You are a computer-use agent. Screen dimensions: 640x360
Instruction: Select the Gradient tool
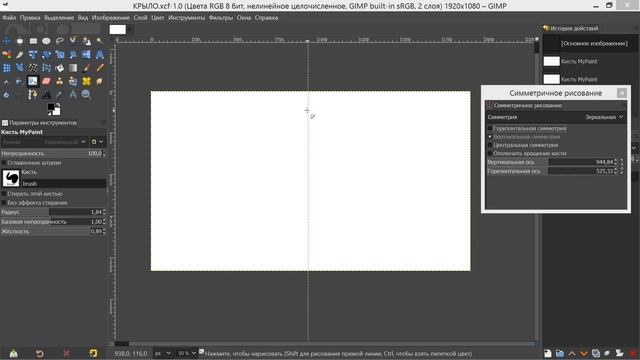(x=73, y=68)
